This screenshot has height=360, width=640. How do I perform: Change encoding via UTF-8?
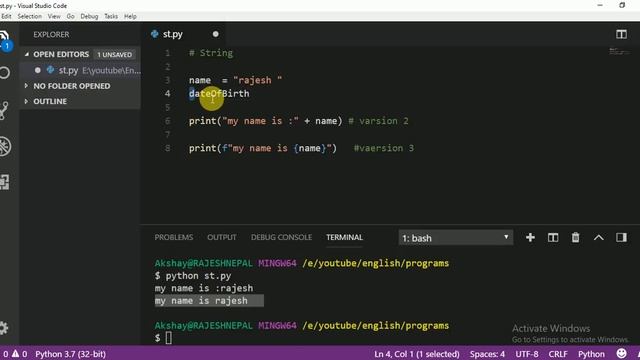(527, 354)
